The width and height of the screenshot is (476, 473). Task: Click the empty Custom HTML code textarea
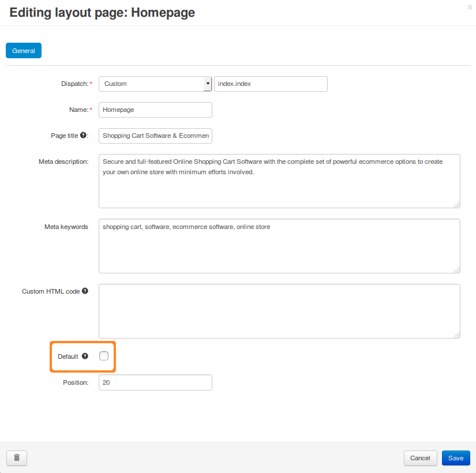279,311
